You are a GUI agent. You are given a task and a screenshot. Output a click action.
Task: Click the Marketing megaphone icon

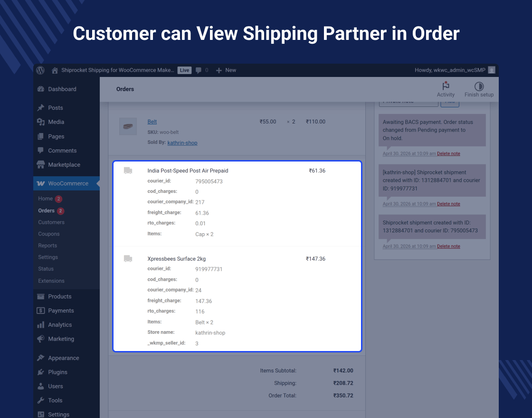pos(41,339)
